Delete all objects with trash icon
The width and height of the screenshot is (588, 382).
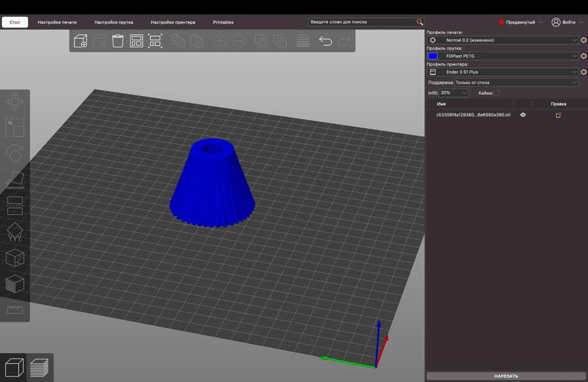point(118,41)
